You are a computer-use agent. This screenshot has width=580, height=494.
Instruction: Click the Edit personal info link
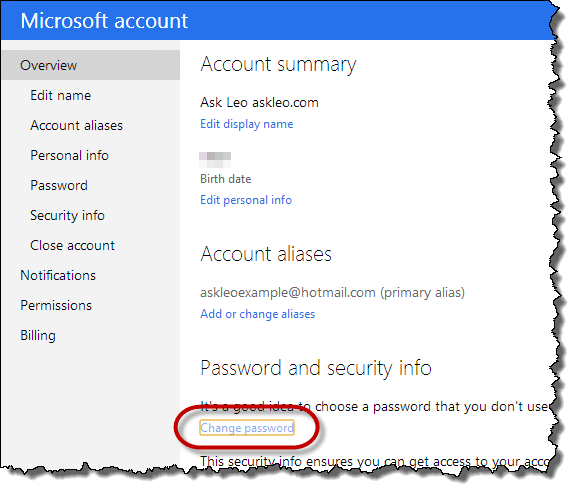pyautogui.click(x=246, y=200)
